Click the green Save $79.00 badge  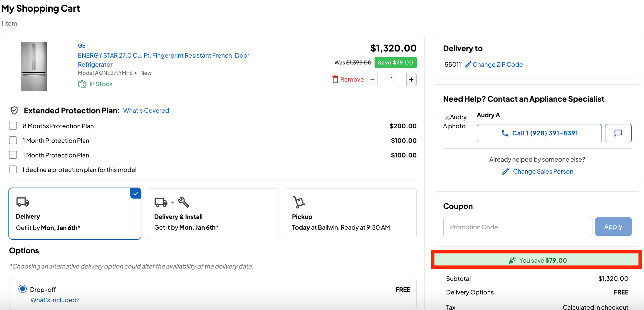[x=395, y=63]
